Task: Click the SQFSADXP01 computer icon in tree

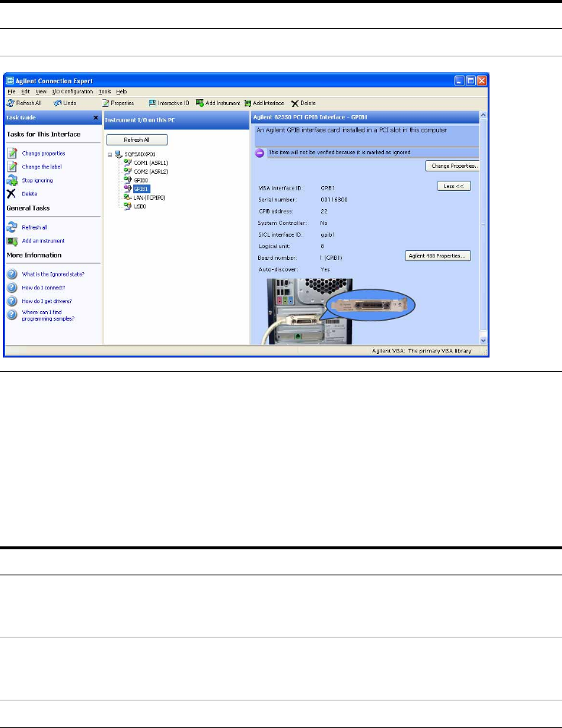Action: pos(119,154)
